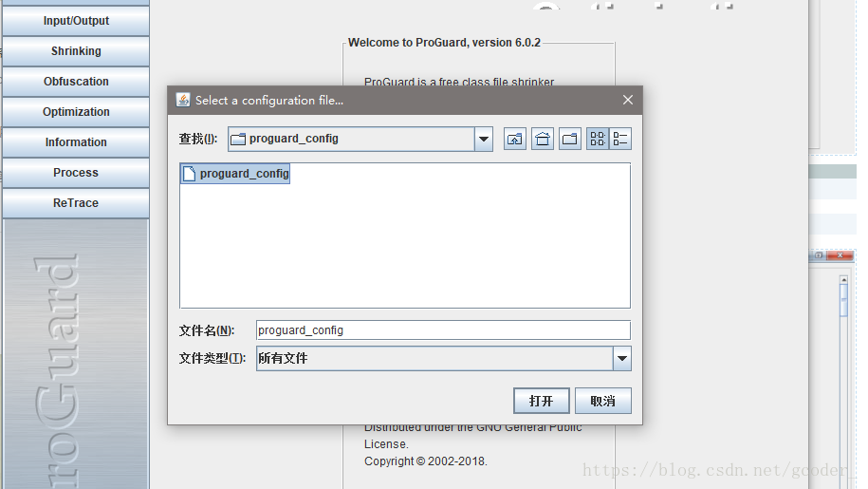Click the 取消 (Cancel) button
Image resolution: width=868 pixels, height=489 pixels.
tap(602, 401)
